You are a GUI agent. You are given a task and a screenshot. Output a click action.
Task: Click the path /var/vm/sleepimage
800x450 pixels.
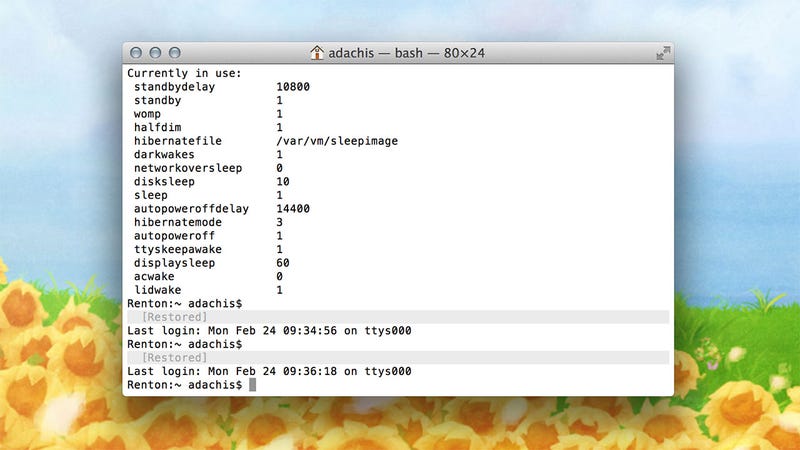pyautogui.click(x=337, y=141)
